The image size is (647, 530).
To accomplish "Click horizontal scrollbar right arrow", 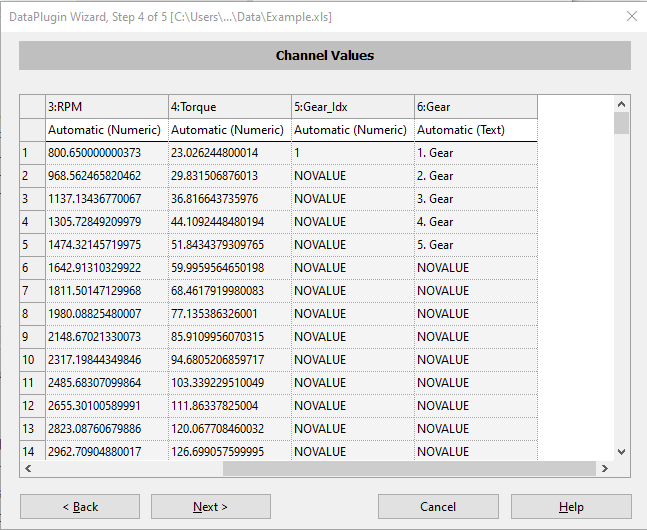I will click(x=604, y=468).
